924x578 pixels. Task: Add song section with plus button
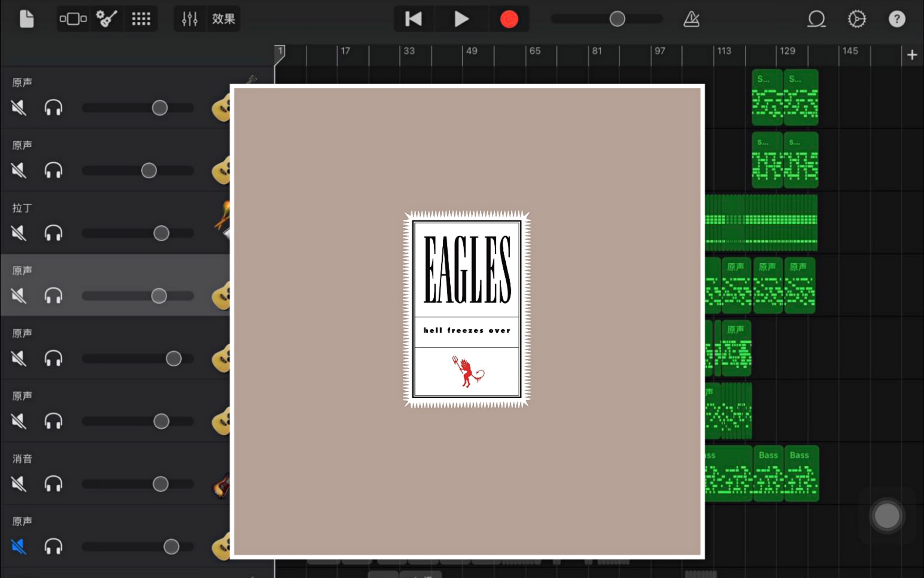tap(912, 55)
